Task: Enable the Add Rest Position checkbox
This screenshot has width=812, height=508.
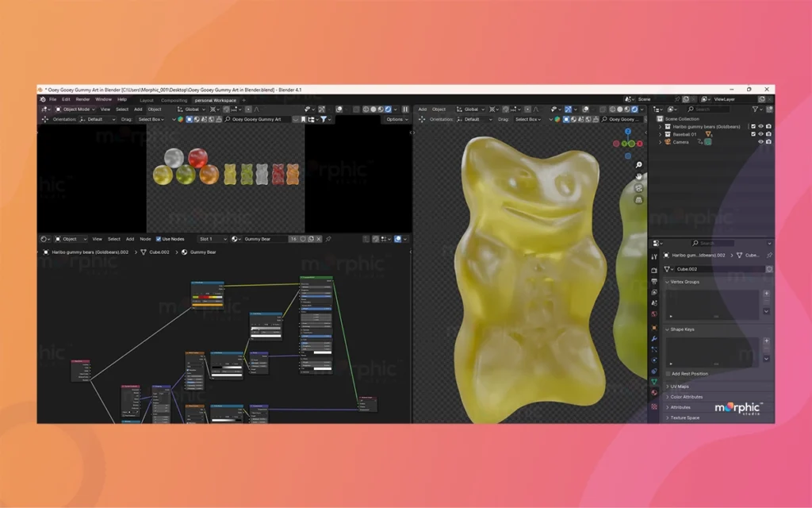Action: (668, 374)
